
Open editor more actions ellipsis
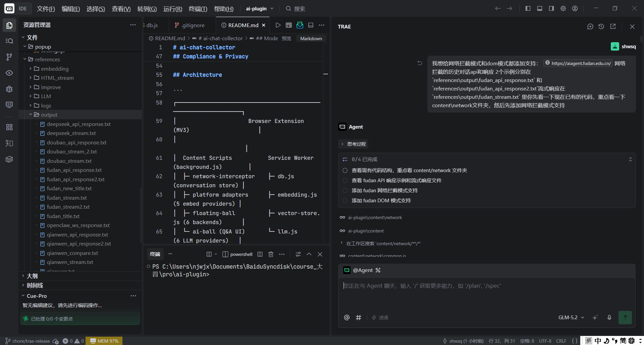pyautogui.click(x=322, y=25)
